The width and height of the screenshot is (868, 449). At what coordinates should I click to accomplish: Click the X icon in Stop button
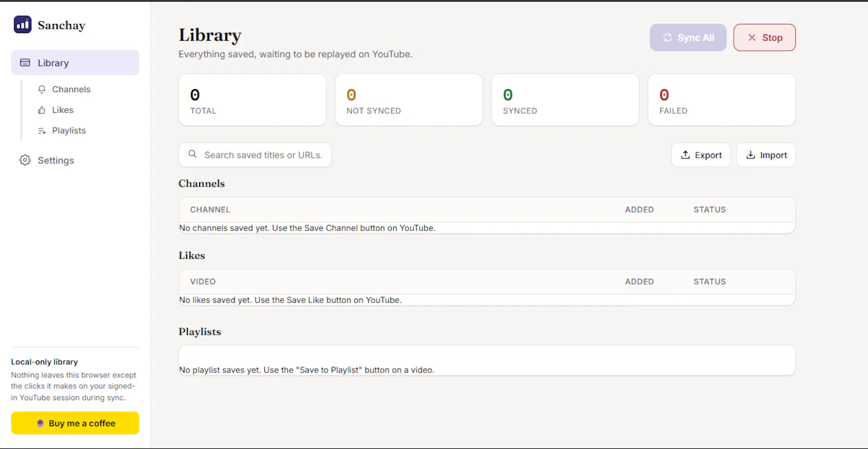752,37
